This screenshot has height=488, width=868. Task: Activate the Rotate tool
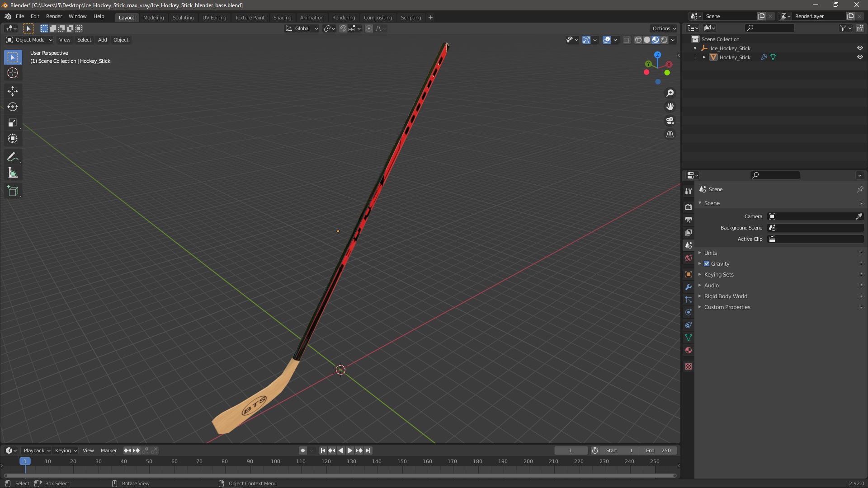13,107
